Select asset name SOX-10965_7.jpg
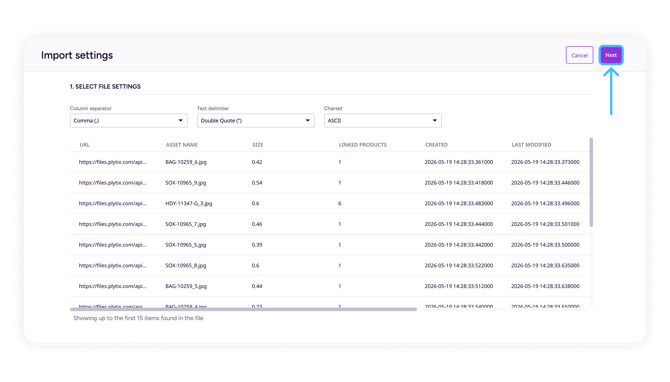The width and height of the screenshot is (670, 382). point(185,224)
